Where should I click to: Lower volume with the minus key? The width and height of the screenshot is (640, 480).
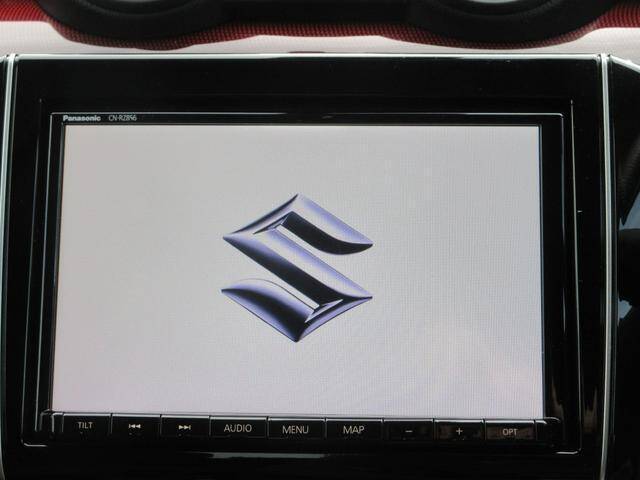(410, 431)
